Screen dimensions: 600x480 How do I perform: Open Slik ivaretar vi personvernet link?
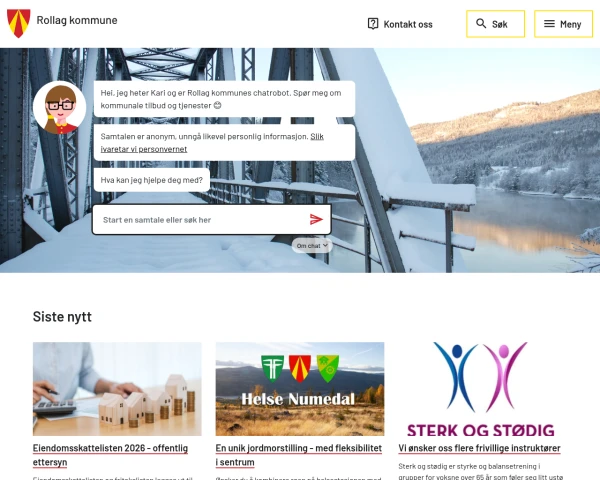point(212,142)
